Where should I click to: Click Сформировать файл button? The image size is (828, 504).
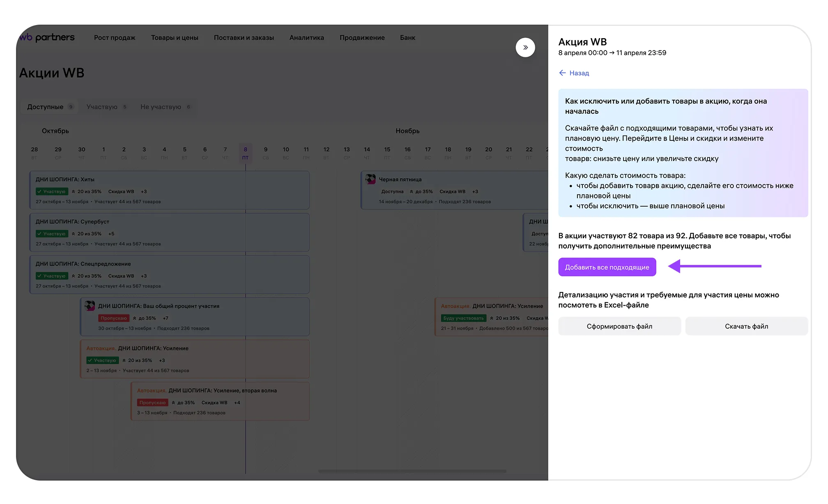pos(619,326)
